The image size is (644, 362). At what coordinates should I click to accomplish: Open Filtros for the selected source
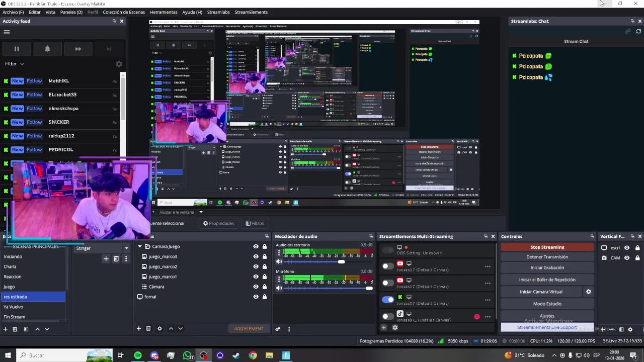click(255, 223)
